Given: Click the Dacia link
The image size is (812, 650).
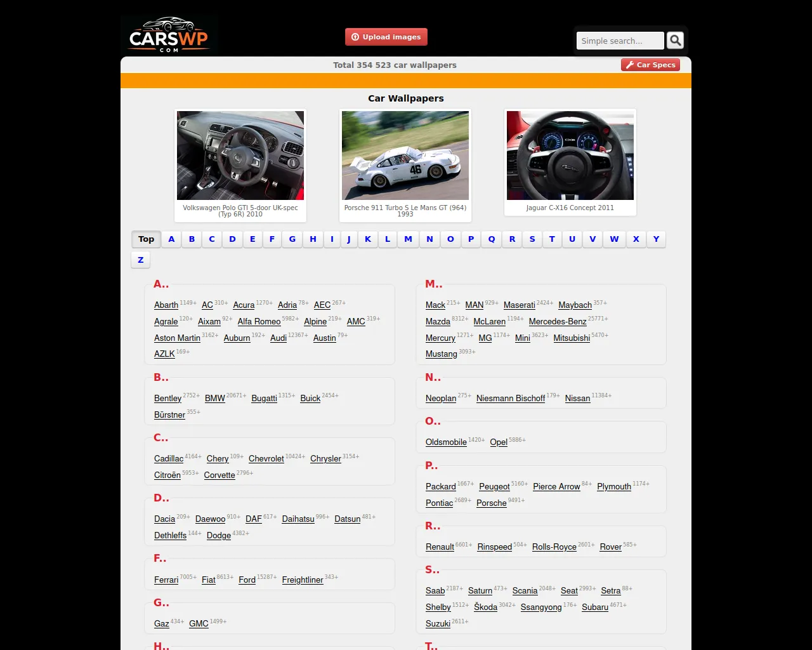Looking at the screenshot, I should pos(164,519).
